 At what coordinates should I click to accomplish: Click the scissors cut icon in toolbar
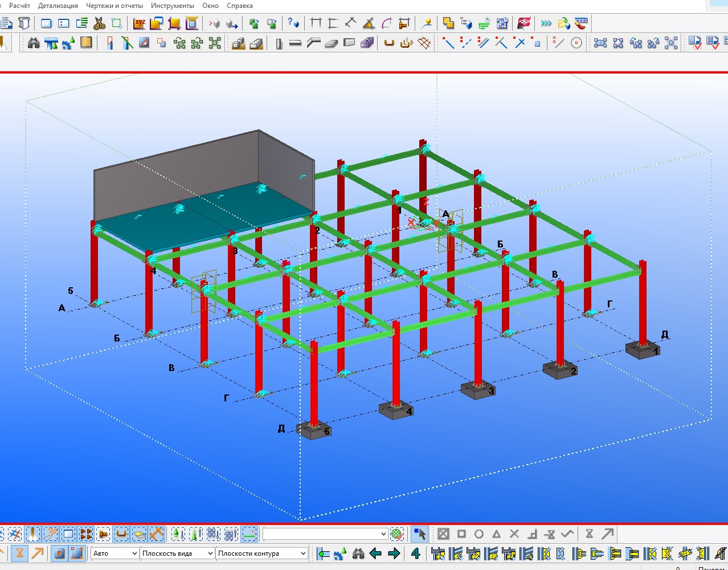coord(99,23)
